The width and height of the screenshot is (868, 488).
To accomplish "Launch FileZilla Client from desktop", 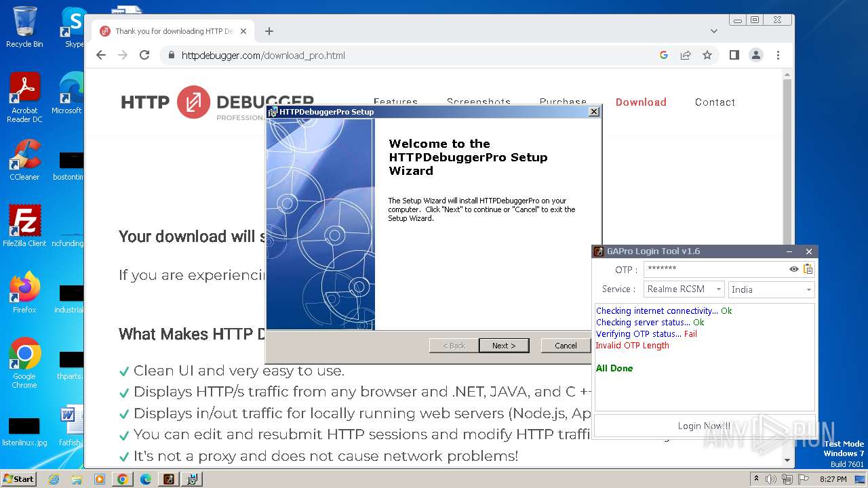I will (24, 226).
